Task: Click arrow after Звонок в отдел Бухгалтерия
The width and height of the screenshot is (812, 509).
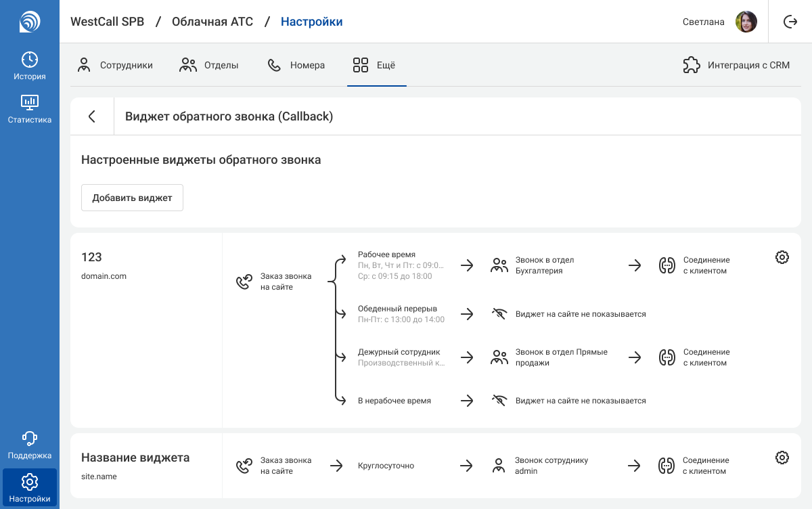Action: pyautogui.click(x=635, y=265)
